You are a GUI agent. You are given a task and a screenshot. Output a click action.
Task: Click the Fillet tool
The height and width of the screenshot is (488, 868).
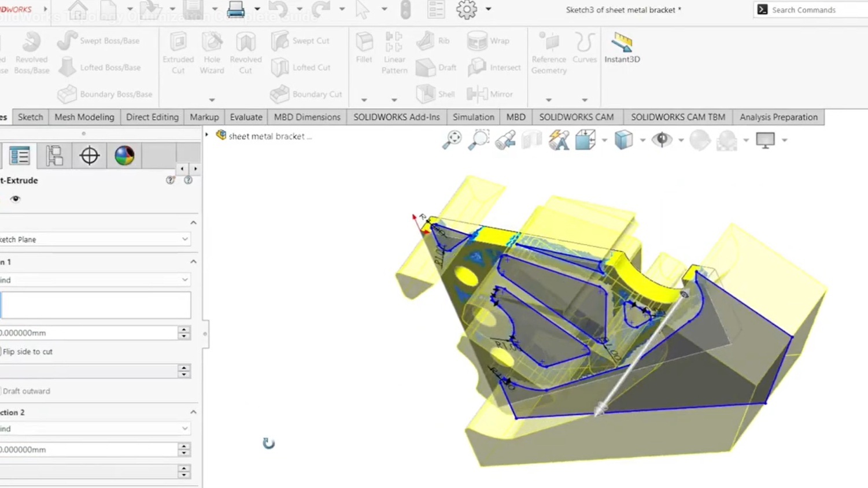point(364,47)
